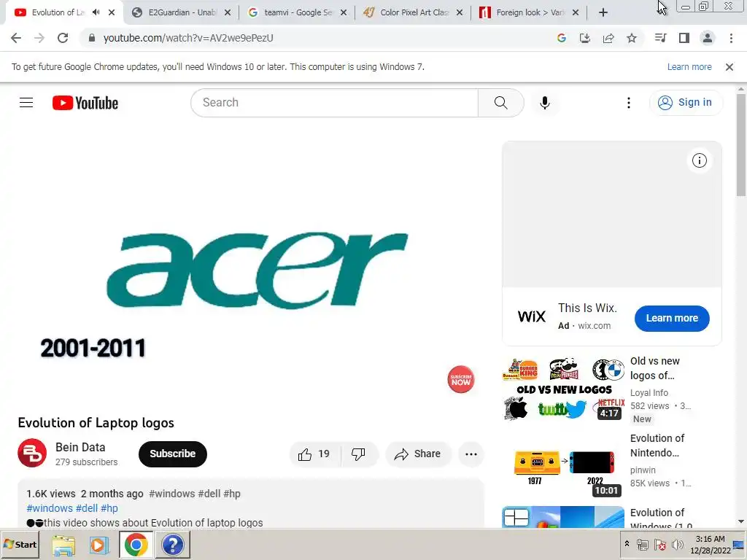Open Bein Data channel name link
Viewport: 747px width, 560px height.
point(80,447)
